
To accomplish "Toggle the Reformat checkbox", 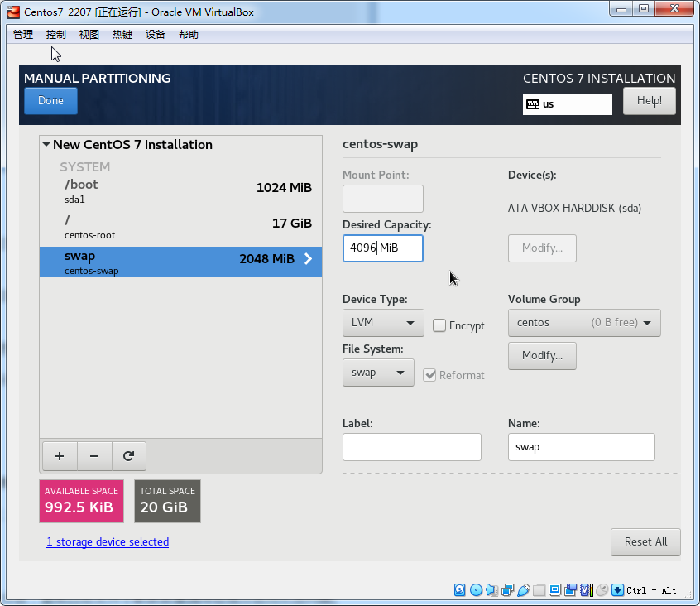I will click(x=429, y=375).
